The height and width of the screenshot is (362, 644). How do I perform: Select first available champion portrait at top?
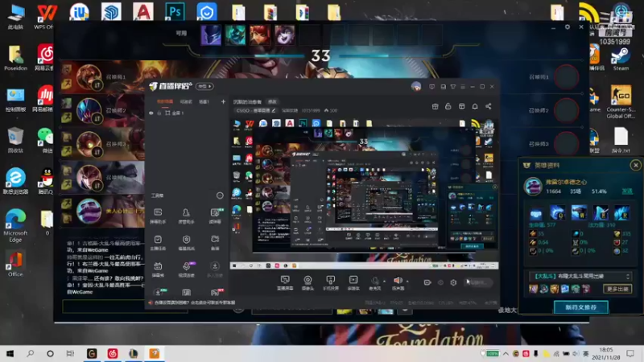coord(211,35)
